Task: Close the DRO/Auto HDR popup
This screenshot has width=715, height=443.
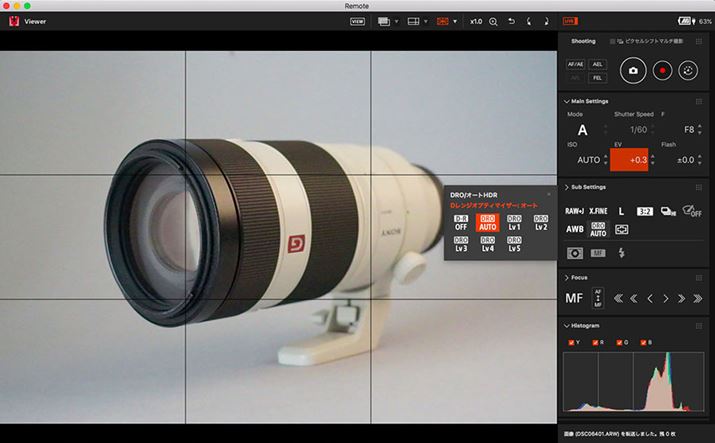Action: coord(548,194)
